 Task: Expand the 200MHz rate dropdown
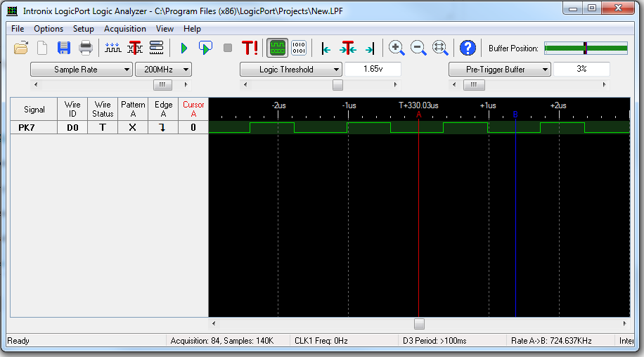(x=164, y=70)
